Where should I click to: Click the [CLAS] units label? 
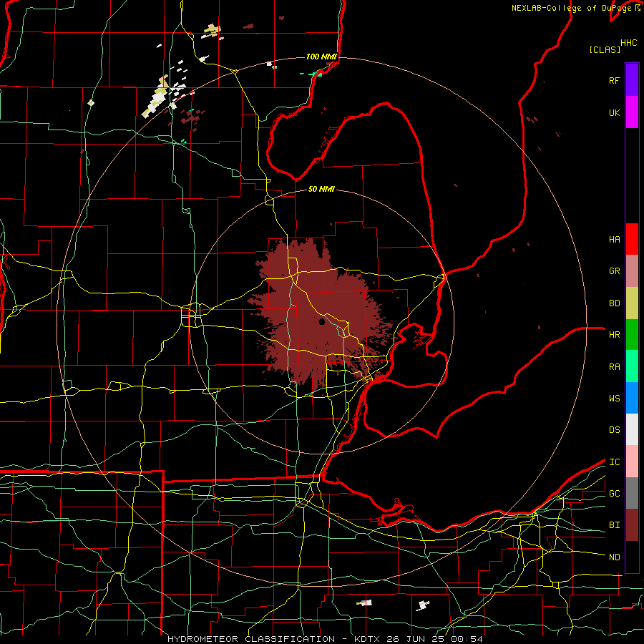(x=605, y=49)
